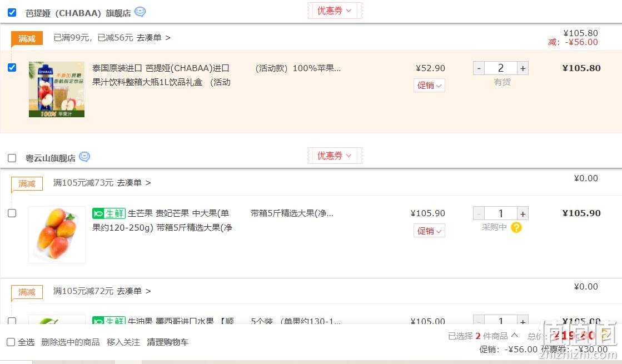Click the (活动款) 100%苹果... variant text
Screen dimensions: 622x364
click(x=298, y=68)
